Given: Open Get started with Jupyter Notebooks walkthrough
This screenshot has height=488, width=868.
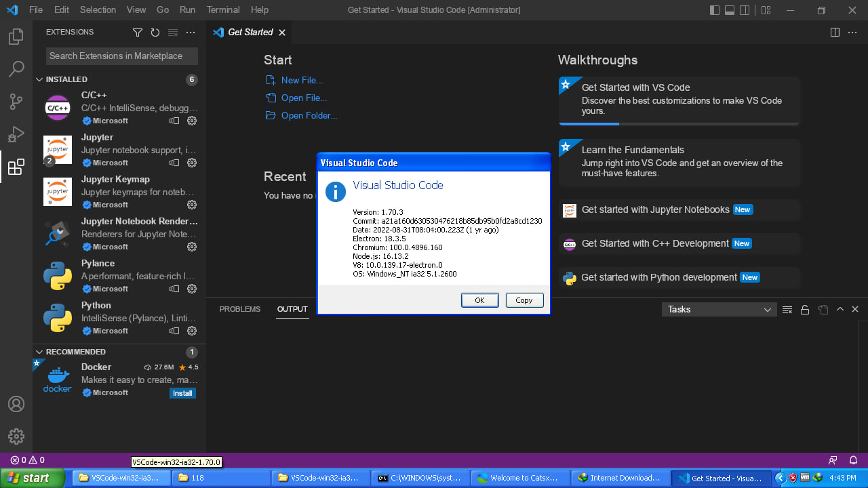Looking at the screenshot, I should click(x=679, y=209).
